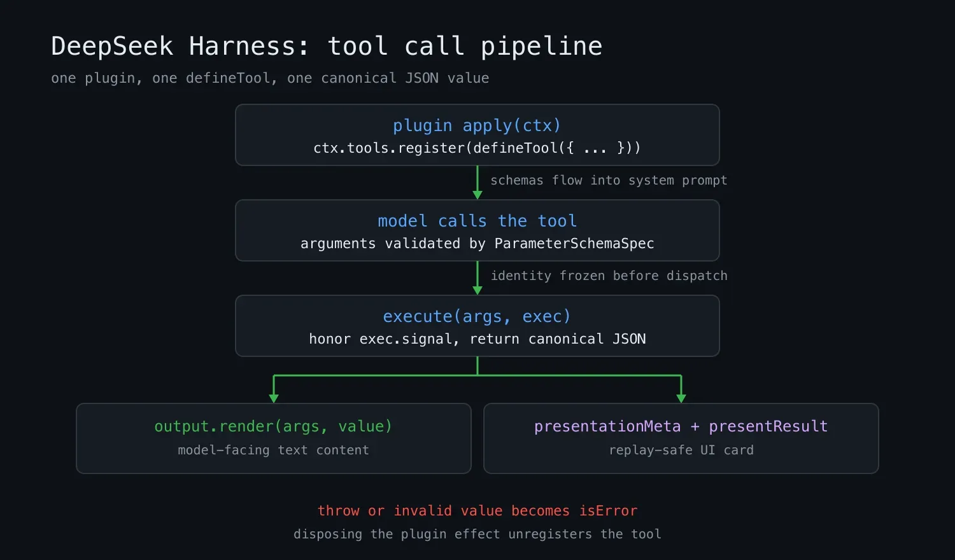Click the arrowhead pointing into 'model calls the tool'

[x=478, y=195]
